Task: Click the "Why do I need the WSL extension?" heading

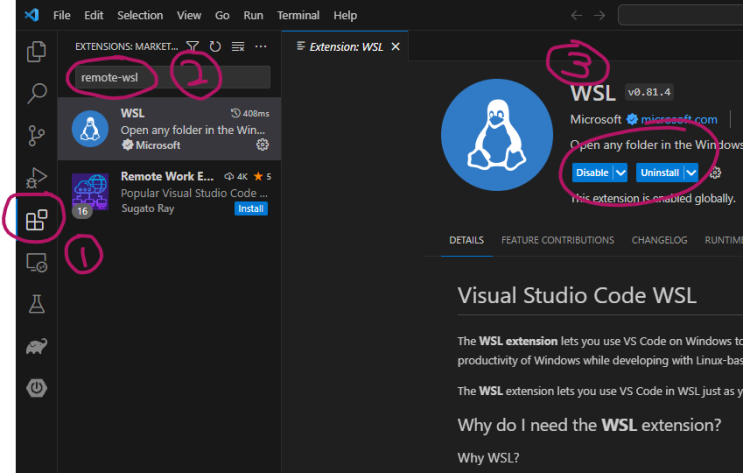Action: pyautogui.click(x=589, y=425)
